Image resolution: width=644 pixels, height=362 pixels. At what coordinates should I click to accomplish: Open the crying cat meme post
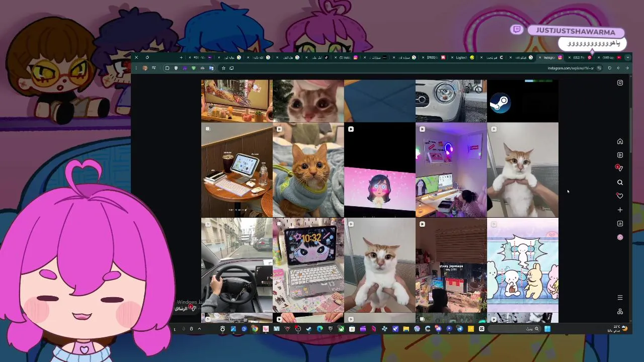pos(308,101)
